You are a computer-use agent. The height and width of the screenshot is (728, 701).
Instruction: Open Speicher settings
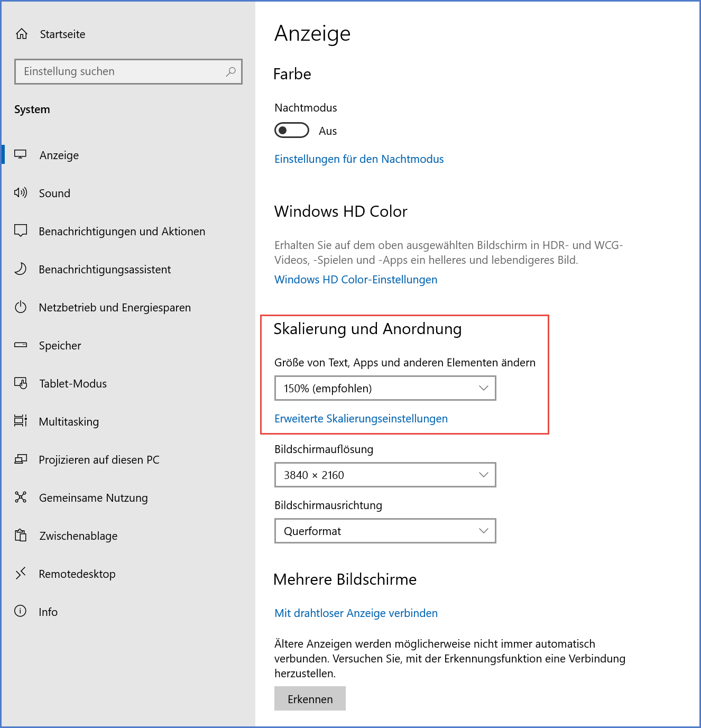tap(60, 346)
